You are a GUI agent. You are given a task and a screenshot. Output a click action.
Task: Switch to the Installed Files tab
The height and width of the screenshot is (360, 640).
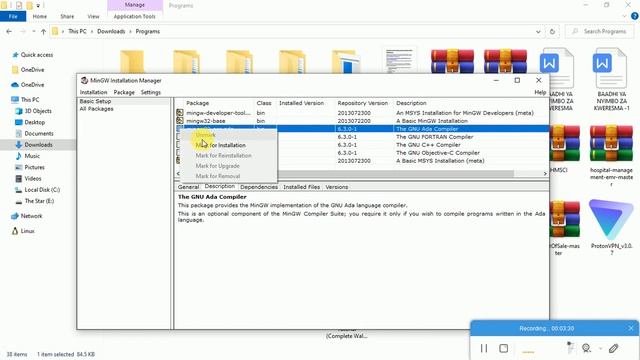click(x=302, y=187)
